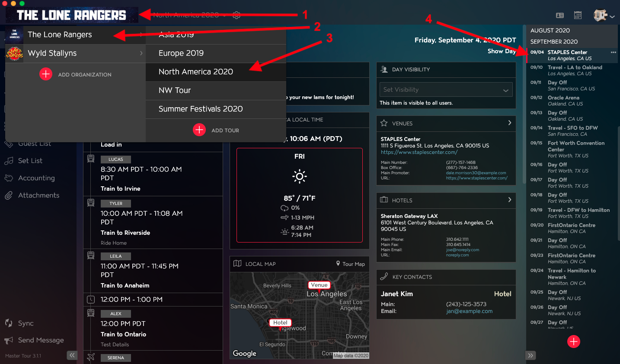Click clock icon for 12:00 PM - 1:00 PM
Image resolution: width=620 pixels, height=364 pixels.
pos(91,299)
